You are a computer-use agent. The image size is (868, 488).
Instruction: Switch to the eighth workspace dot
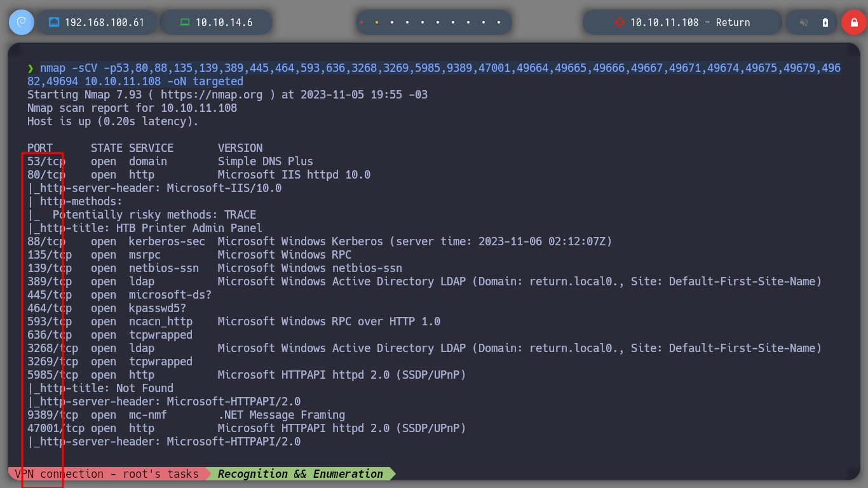(x=468, y=22)
